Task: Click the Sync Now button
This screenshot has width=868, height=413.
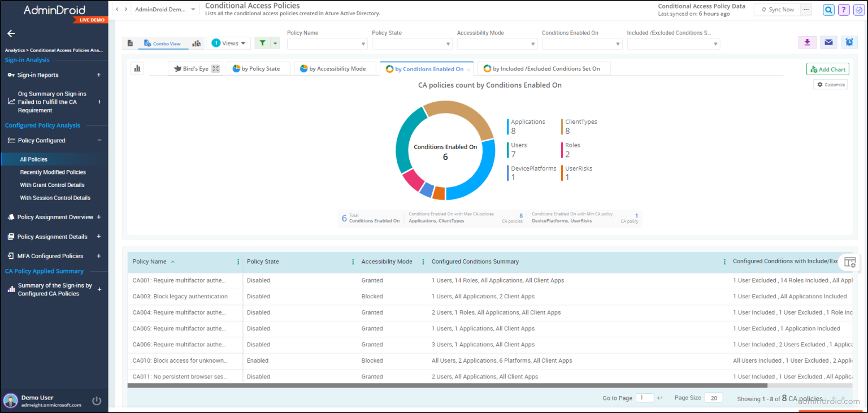Action: pos(777,9)
